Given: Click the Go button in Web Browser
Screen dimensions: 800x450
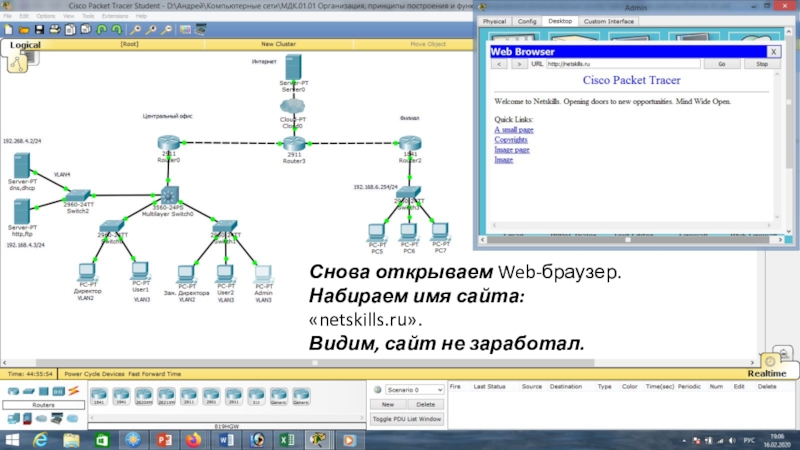Looking at the screenshot, I should coord(721,64).
